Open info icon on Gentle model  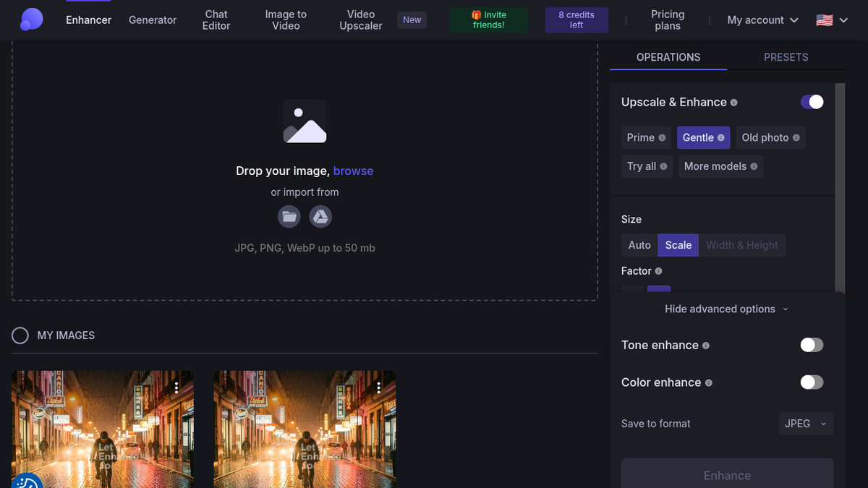pos(721,137)
